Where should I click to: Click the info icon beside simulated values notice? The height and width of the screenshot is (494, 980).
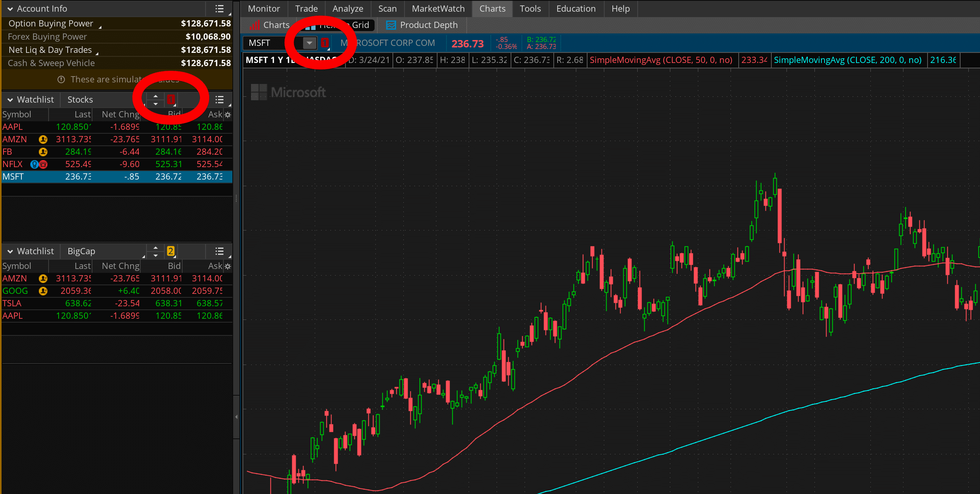61,79
